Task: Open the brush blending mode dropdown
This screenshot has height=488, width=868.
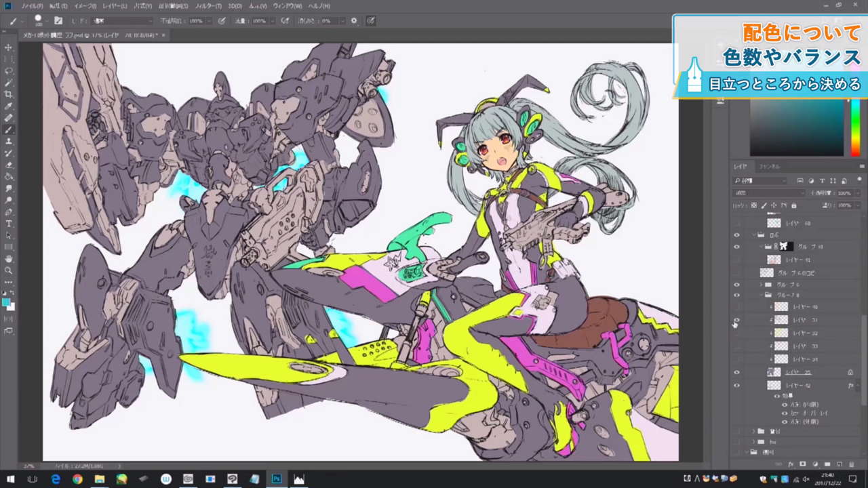Action: (x=122, y=21)
